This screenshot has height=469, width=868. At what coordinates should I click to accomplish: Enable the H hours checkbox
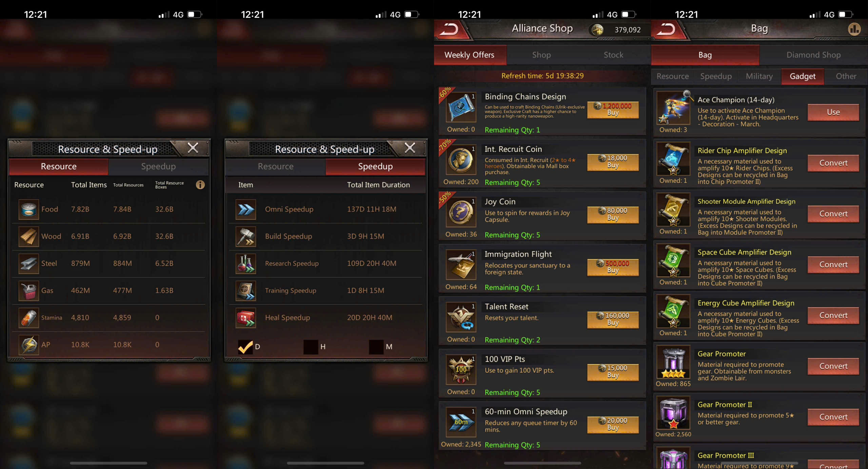[311, 347]
